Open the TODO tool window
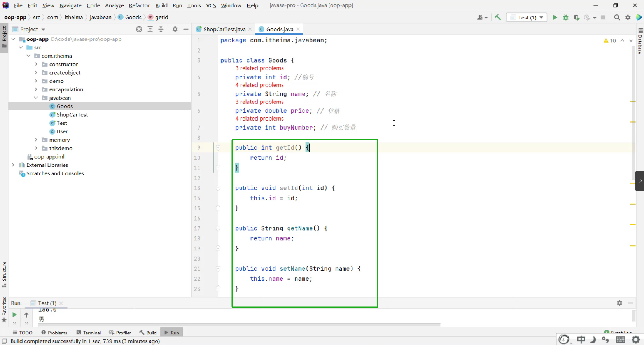644x345 pixels. [x=23, y=333]
